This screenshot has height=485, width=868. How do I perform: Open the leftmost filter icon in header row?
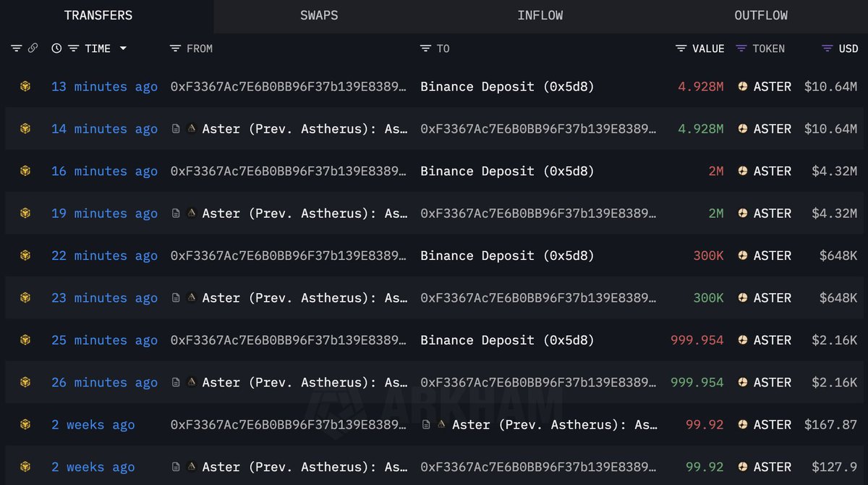pyautogui.click(x=16, y=48)
